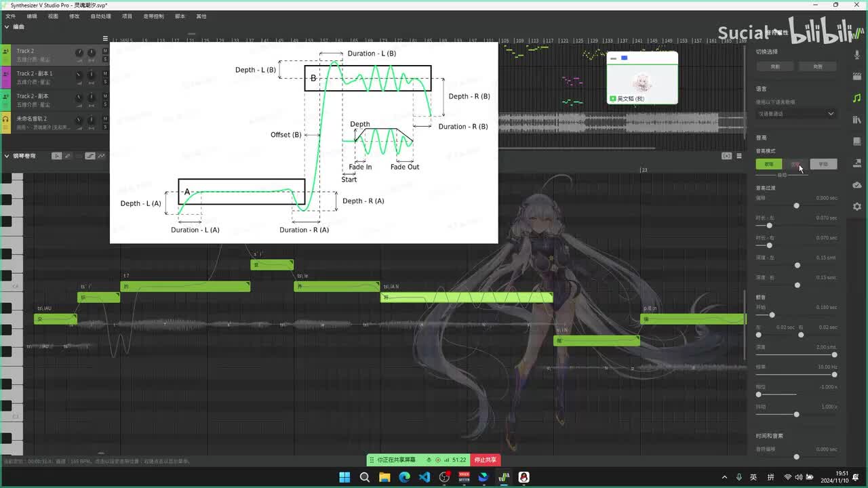This screenshot has width=868, height=488.
Task: Show hidden tray icons chevron
Action: click(x=724, y=477)
